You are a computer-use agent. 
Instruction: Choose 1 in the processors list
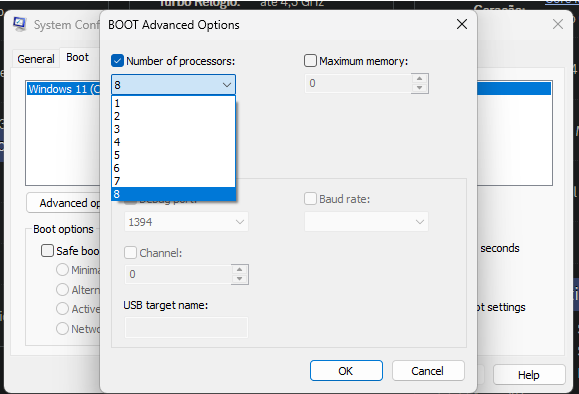click(173, 103)
